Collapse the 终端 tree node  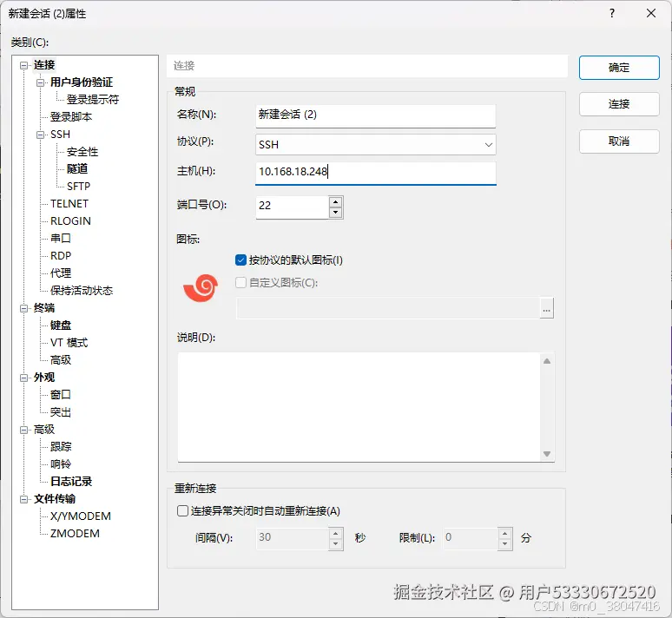pos(24,309)
